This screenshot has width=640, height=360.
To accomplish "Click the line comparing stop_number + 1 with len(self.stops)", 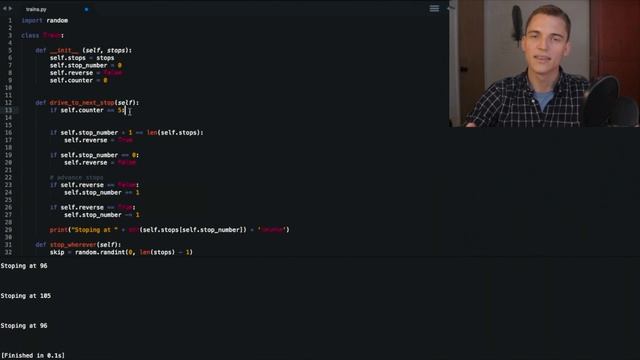I will tap(127, 133).
